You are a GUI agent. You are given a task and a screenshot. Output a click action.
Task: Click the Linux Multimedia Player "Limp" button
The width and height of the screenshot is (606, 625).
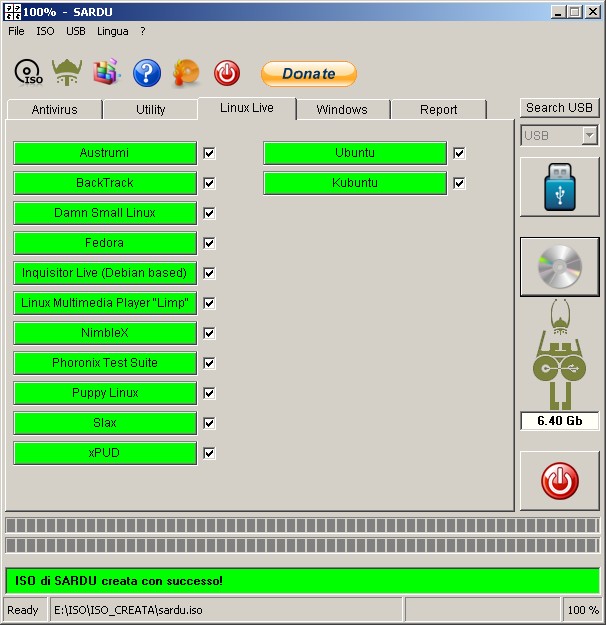click(105, 303)
